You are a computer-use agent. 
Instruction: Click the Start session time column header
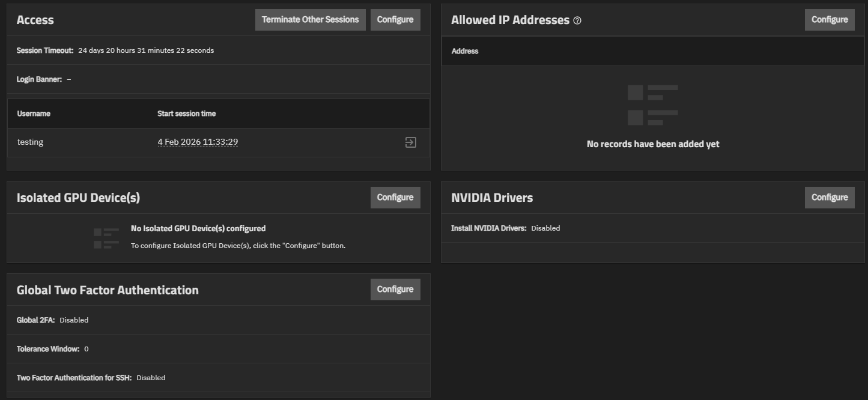click(186, 114)
